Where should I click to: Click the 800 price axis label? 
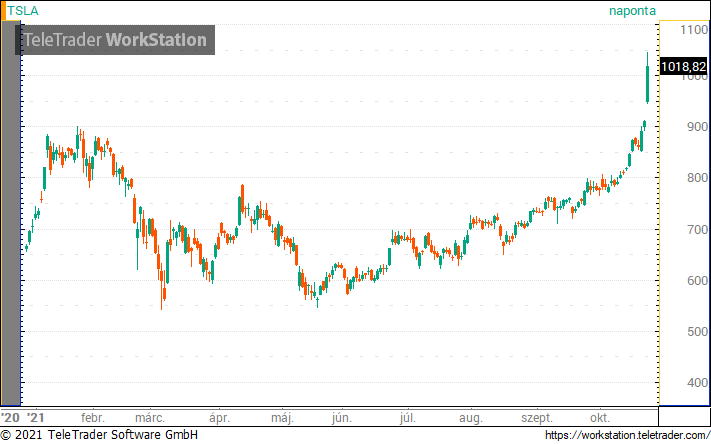coord(697,178)
